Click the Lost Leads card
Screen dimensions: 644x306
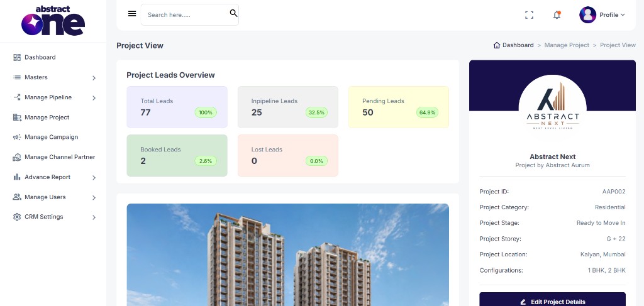click(288, 155)
